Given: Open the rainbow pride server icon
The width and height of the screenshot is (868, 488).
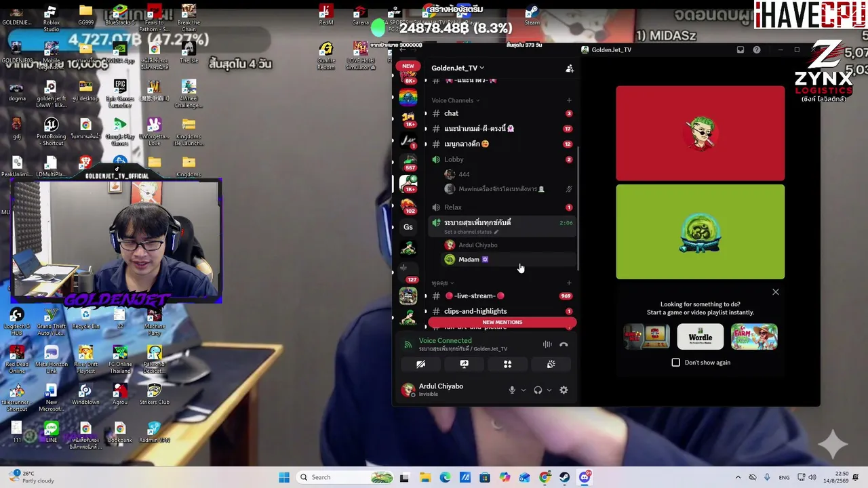Looking at the screenshot, I should (408, 98).
